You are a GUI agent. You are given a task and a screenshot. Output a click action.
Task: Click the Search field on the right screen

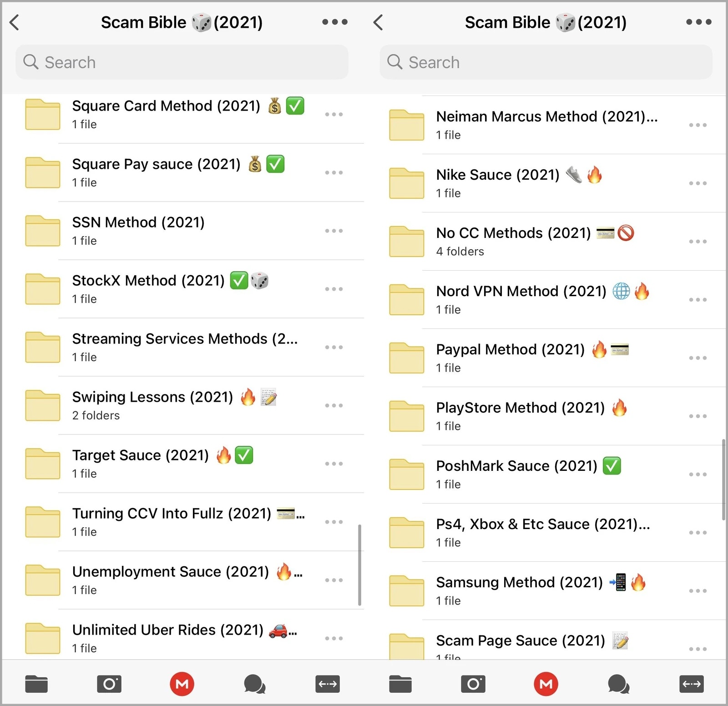[546, 62]
